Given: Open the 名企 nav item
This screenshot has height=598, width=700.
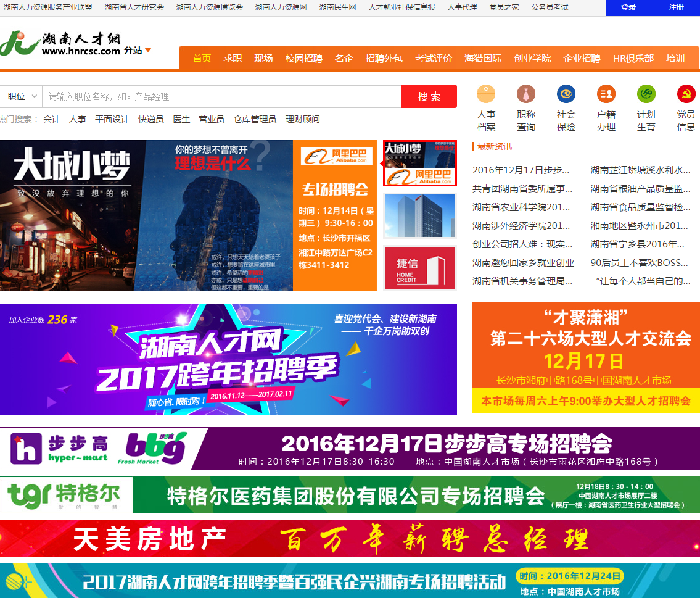Looking at the screenshot, I should click(x=344, y=59).
